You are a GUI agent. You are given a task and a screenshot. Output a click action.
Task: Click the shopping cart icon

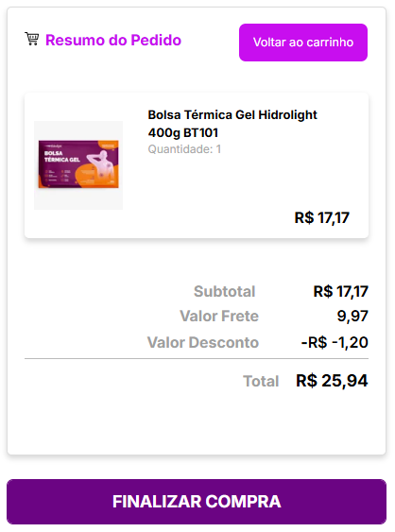(32, 39)
